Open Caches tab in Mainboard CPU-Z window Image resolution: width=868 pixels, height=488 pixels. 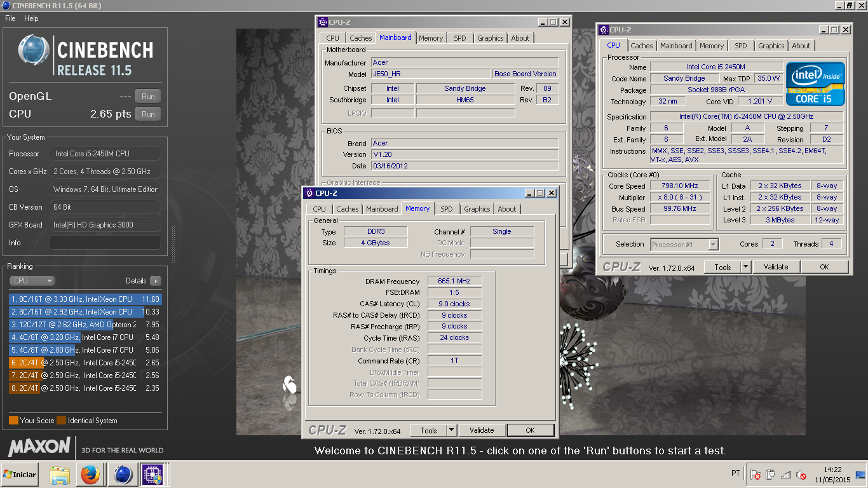tap(361, 38)
